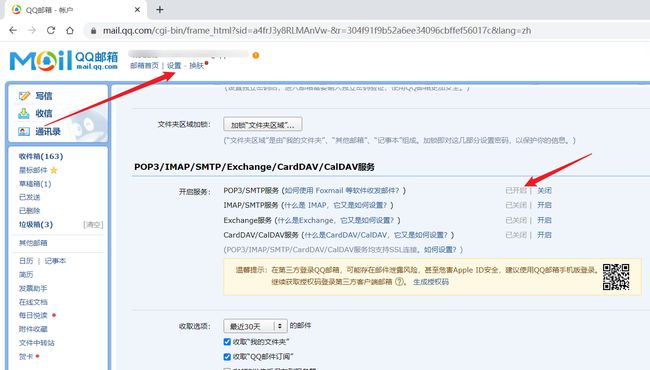Click the yellow star icon beside 星标邮件

click(54, 170)
